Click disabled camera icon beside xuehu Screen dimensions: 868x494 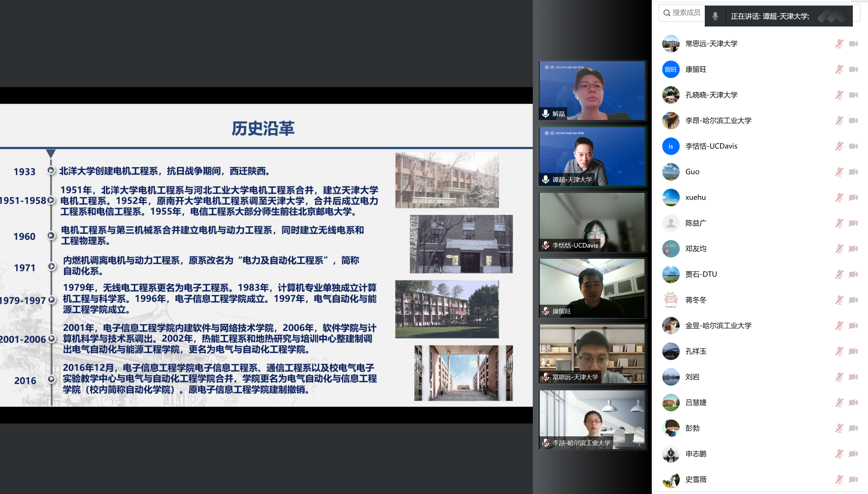853,197
